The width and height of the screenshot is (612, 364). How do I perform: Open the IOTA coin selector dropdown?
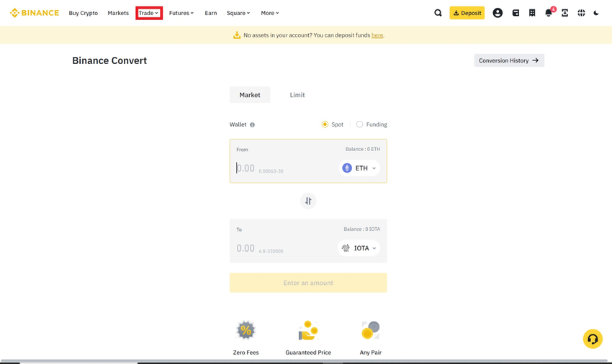click(359, 248)
